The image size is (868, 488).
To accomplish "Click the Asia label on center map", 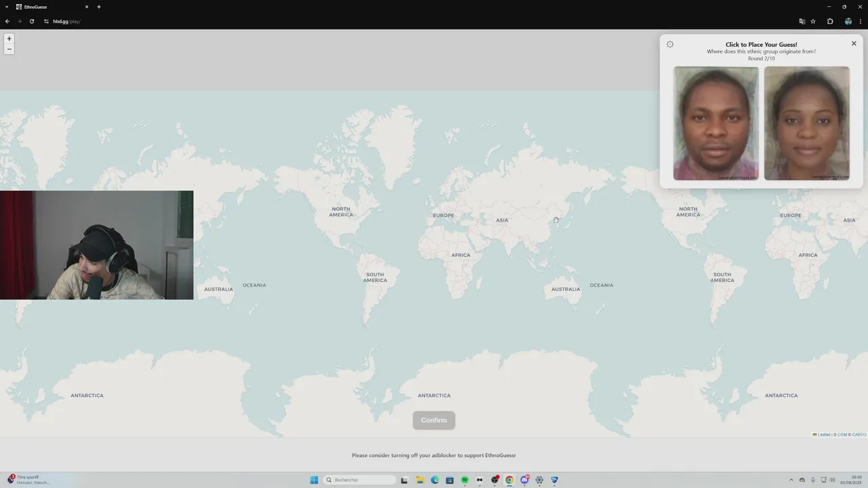I will pos(502,220).
